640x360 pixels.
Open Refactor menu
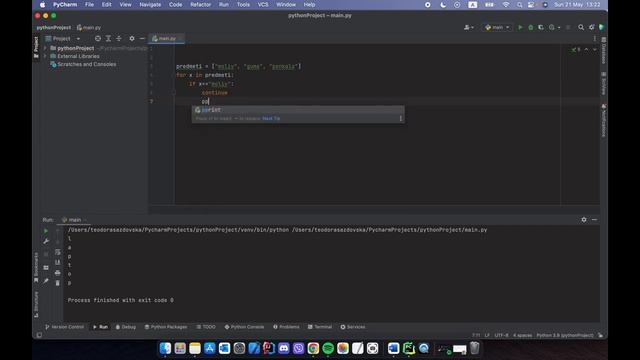pos(200,4)
